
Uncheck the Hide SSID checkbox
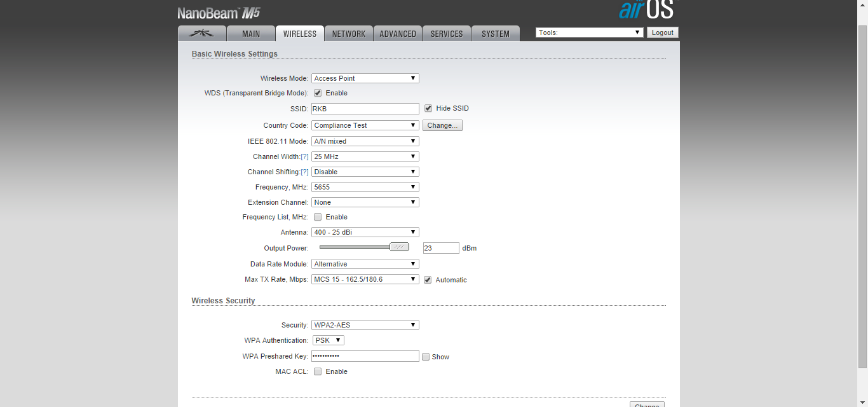pyautogui.click(x=428, y=108)
